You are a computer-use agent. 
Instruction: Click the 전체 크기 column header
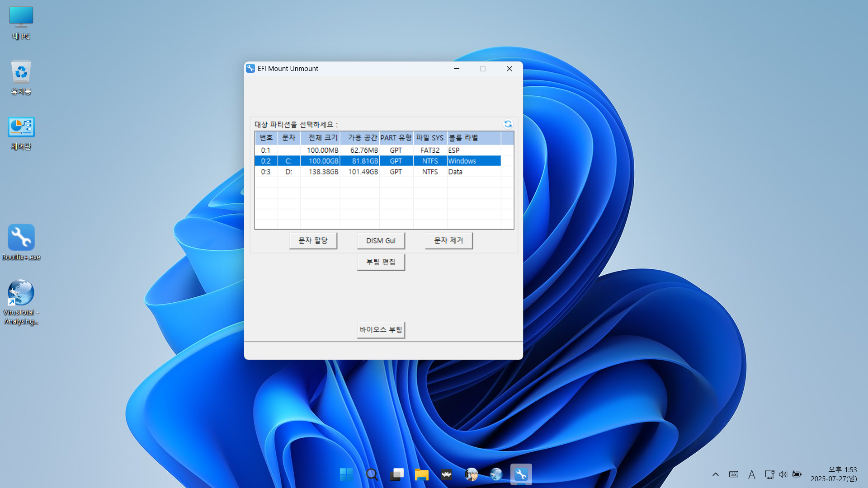322,138
